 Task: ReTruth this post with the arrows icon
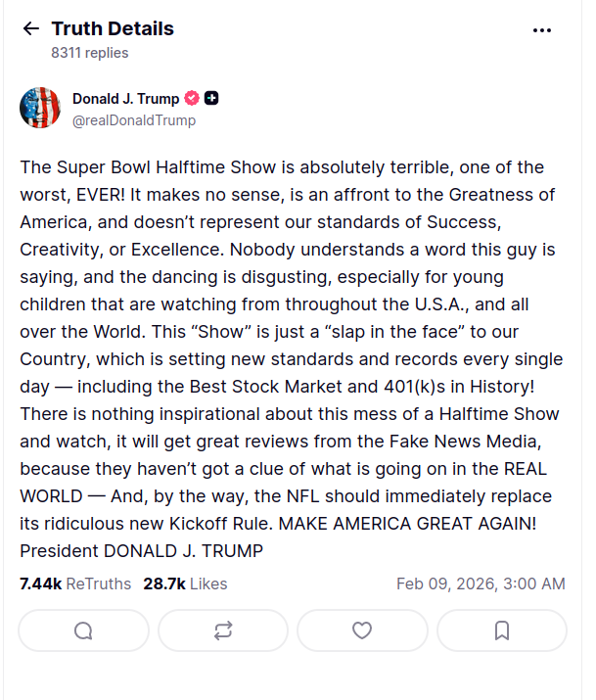point(223,630)
